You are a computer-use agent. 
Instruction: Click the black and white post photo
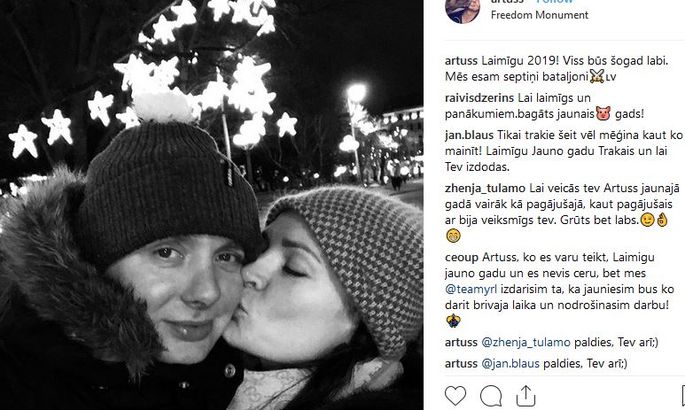coord(211,205)
